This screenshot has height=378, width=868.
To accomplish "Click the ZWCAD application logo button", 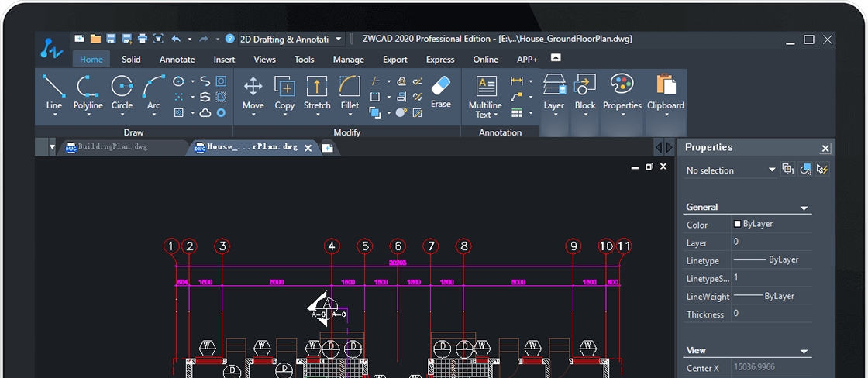I will pos(51,48).
